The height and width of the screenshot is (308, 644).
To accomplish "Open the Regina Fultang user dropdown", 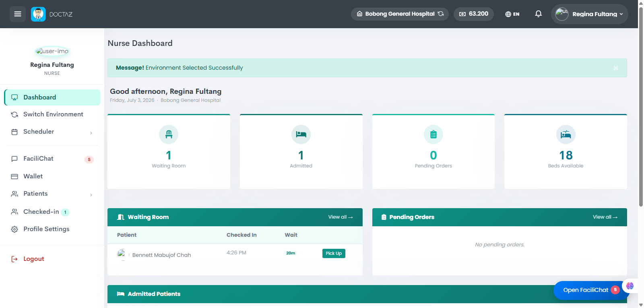I will pos(589,14).
